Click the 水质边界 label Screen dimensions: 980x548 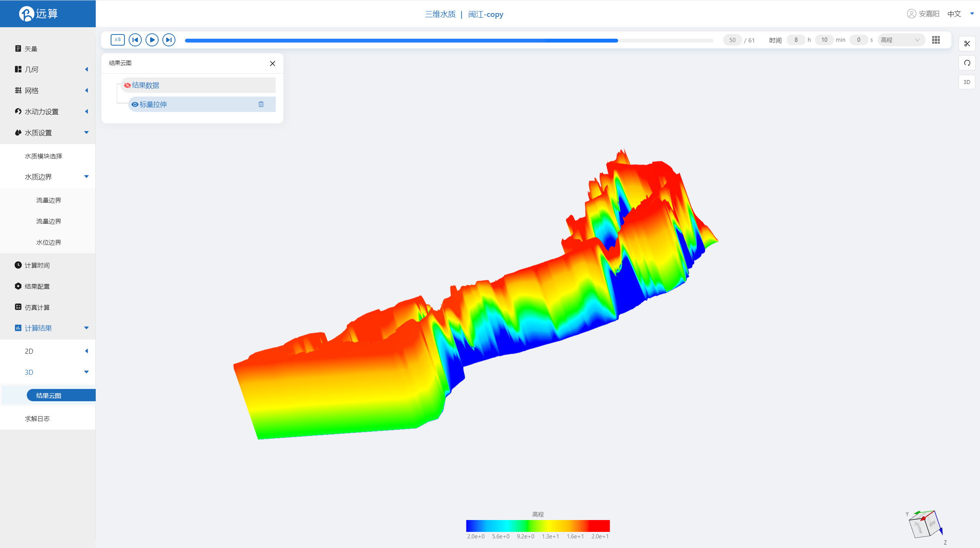click(38, 177)
